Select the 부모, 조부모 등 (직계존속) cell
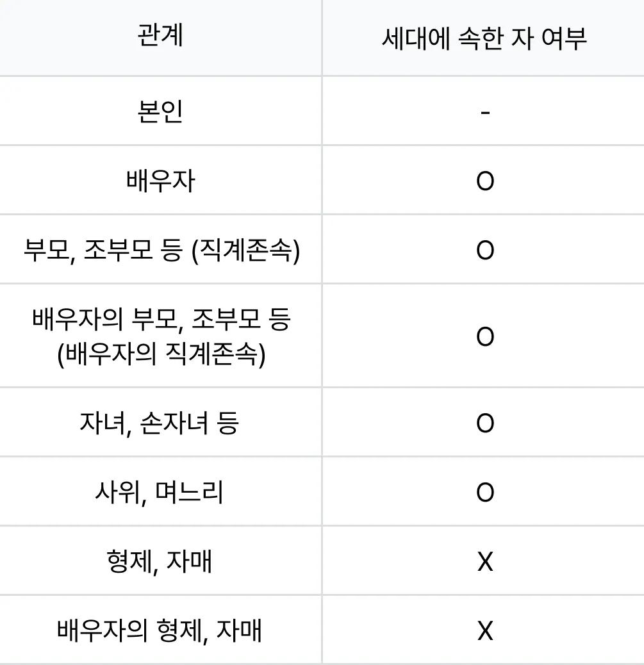The image size is (644, 665). pyautogui.click(x=161, y=250)
